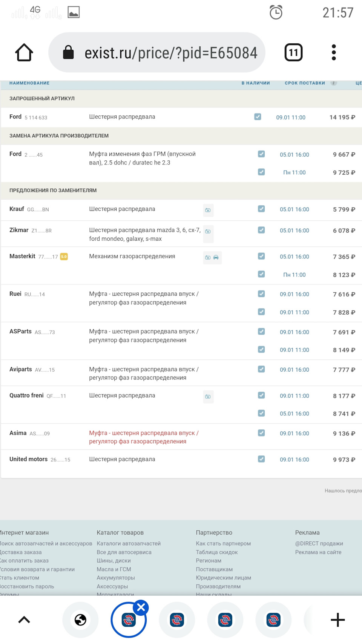Toggle in-stock checkbox for Zikmar offer
Image resolution: width=362 pixels, height=644 pixels.
point(261,230)
